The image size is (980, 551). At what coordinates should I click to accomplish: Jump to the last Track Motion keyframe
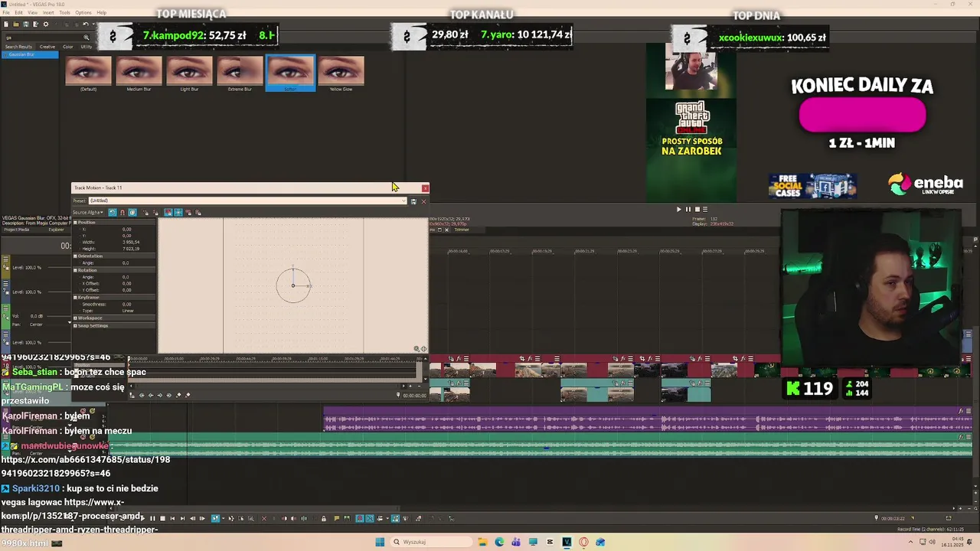(x=168, y=395)
